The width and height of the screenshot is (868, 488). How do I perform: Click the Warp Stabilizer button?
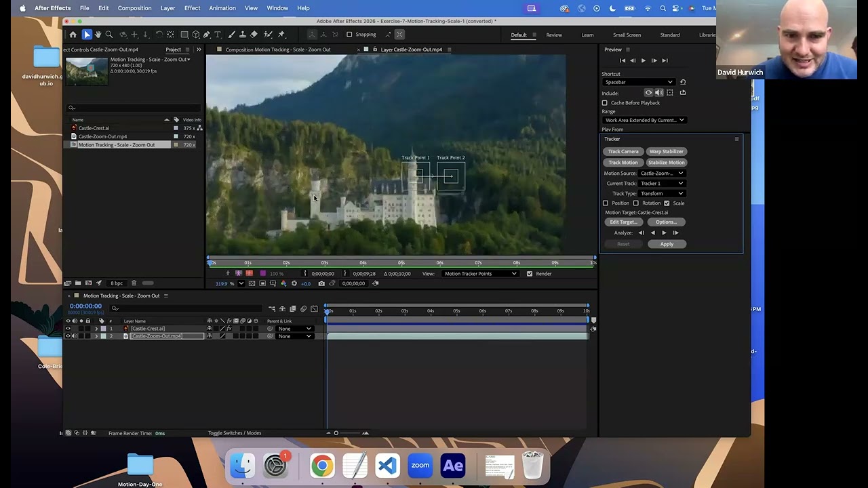tap(666, 152)
